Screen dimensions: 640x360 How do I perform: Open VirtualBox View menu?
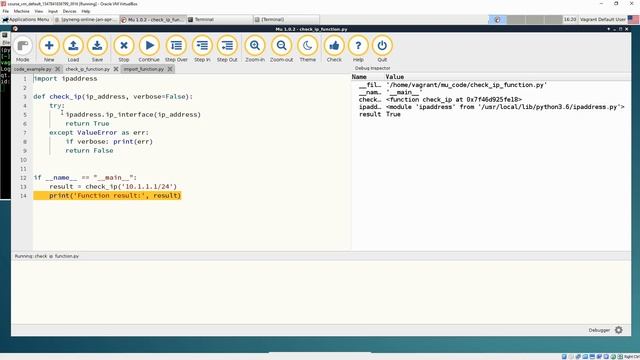pyautogui.click(x=38, y=11)
